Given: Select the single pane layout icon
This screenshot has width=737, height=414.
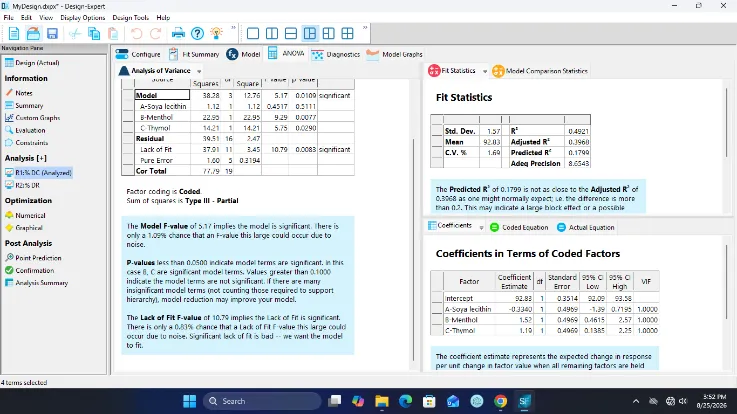Looking at the screenshot, I should point(253,33).
